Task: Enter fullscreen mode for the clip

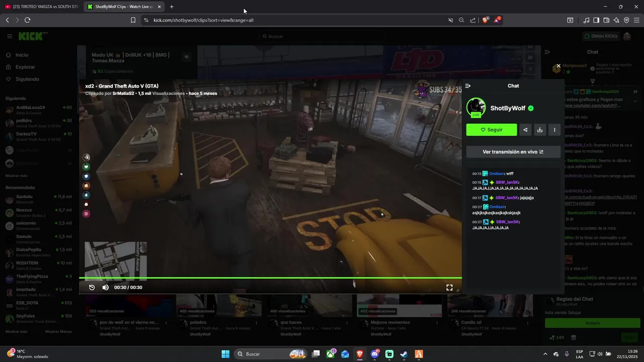Action: pos(449,288)
